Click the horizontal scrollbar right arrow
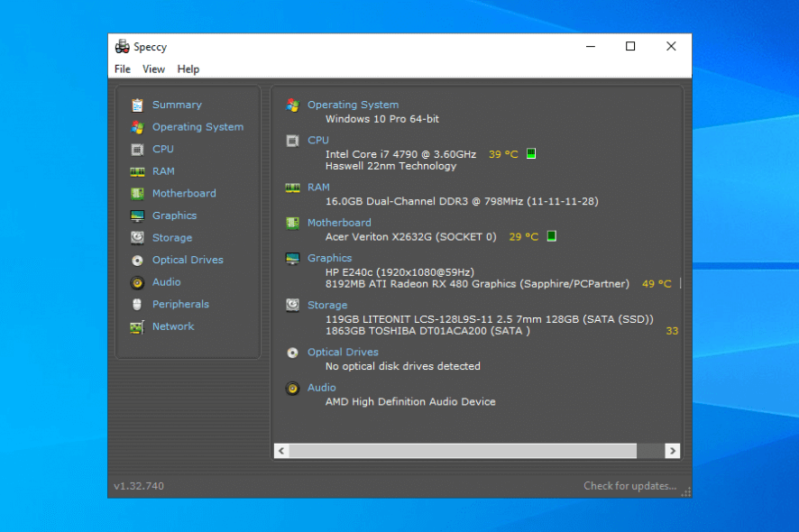Viewport: 799px width, 532px height. (x=672, y=450)
